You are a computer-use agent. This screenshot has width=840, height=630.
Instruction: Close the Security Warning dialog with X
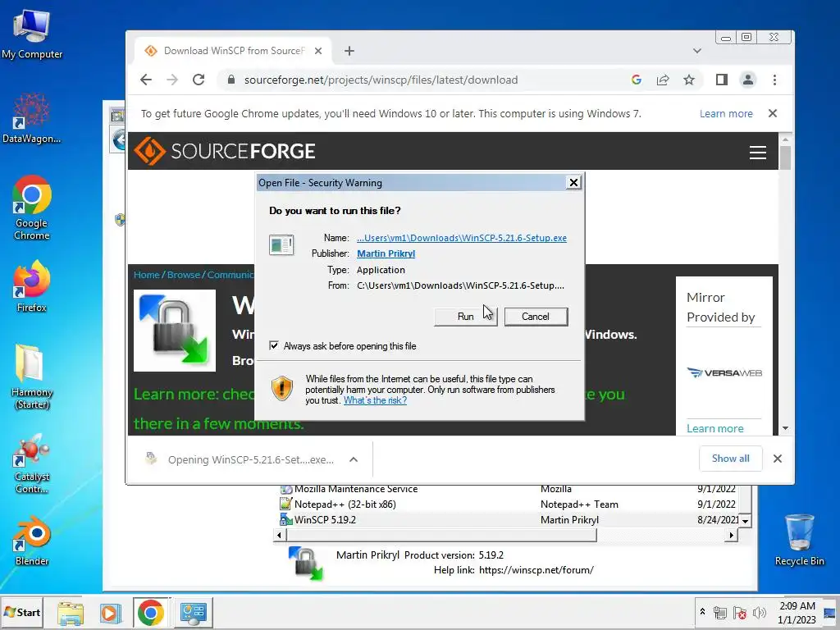tap(573, 183)
